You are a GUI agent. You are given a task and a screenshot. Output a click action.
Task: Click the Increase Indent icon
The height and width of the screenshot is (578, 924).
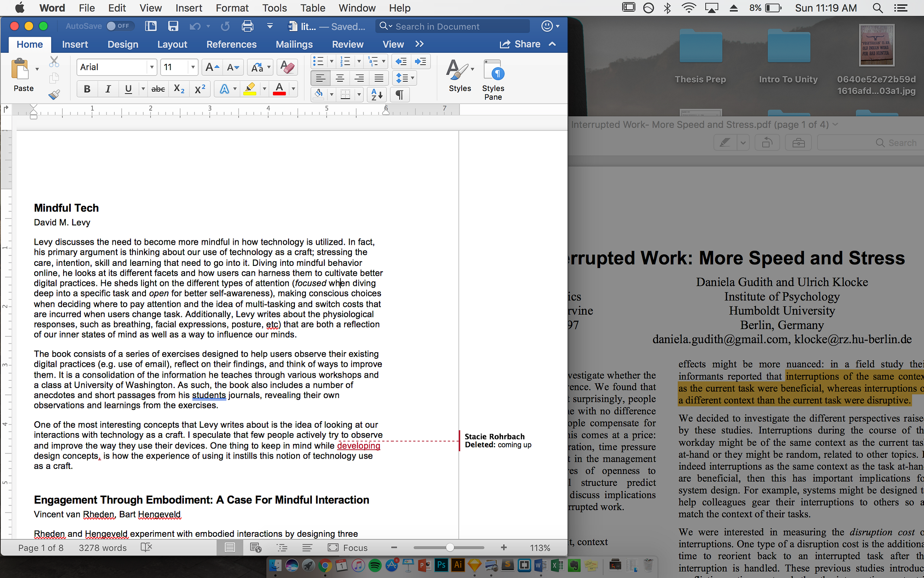tap(420, 61)
